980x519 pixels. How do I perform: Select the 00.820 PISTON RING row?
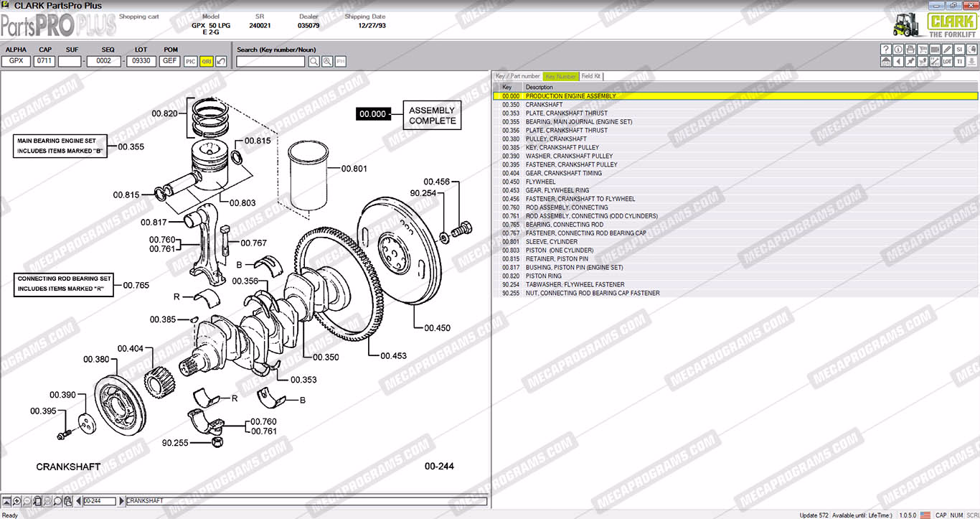click(735, 276)
